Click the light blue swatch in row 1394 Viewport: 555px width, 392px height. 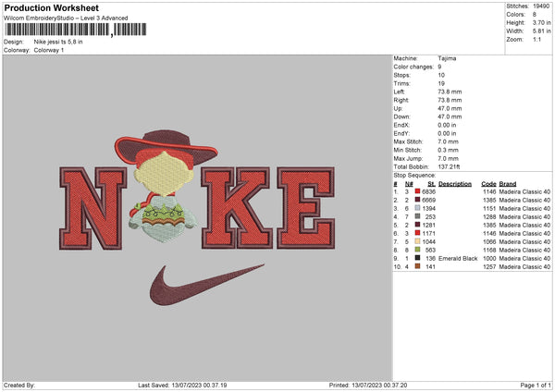[417, 208]
